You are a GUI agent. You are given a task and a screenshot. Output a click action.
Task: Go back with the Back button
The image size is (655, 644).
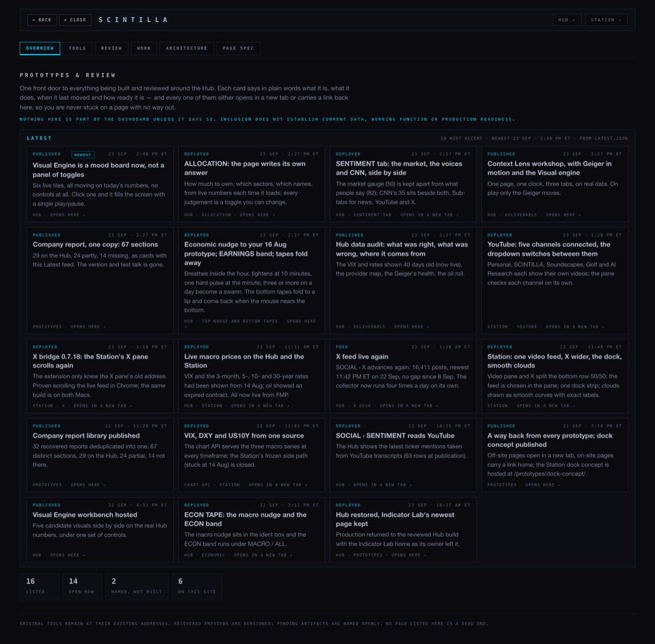pyautogui.click(x=42, y=20)
